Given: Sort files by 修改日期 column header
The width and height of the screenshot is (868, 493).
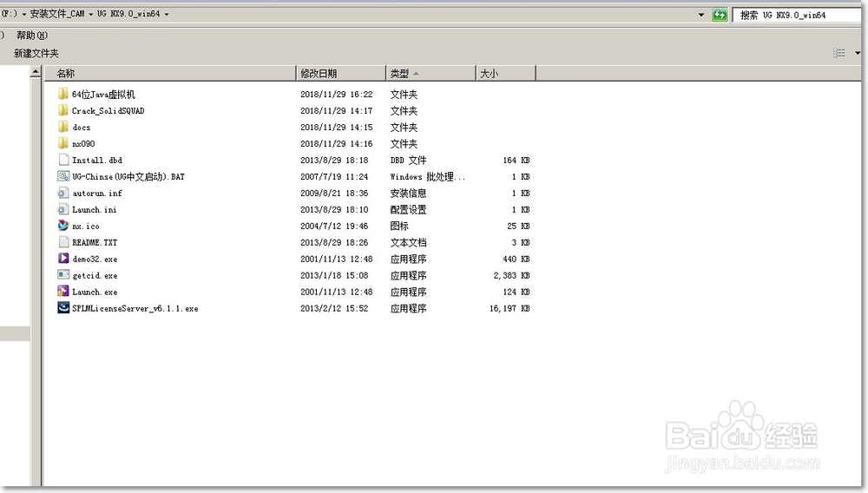Looking at the screenshot, I should click(341, 73).
